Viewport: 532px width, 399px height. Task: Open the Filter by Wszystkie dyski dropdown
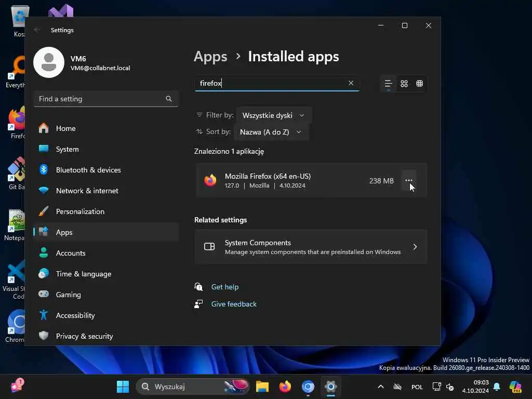click(x=273, y=115)
